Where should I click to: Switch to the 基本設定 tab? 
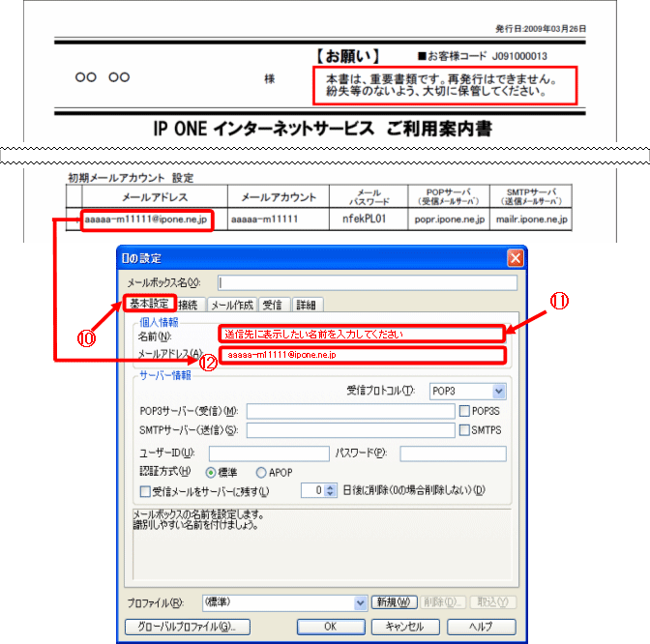click(x=149, y=304)
